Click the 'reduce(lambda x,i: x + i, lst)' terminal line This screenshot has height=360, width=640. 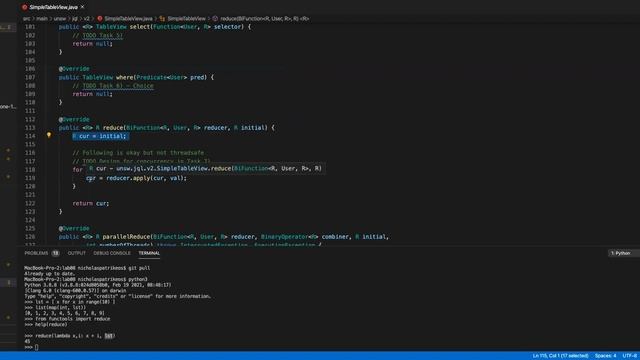coord(70,336)
